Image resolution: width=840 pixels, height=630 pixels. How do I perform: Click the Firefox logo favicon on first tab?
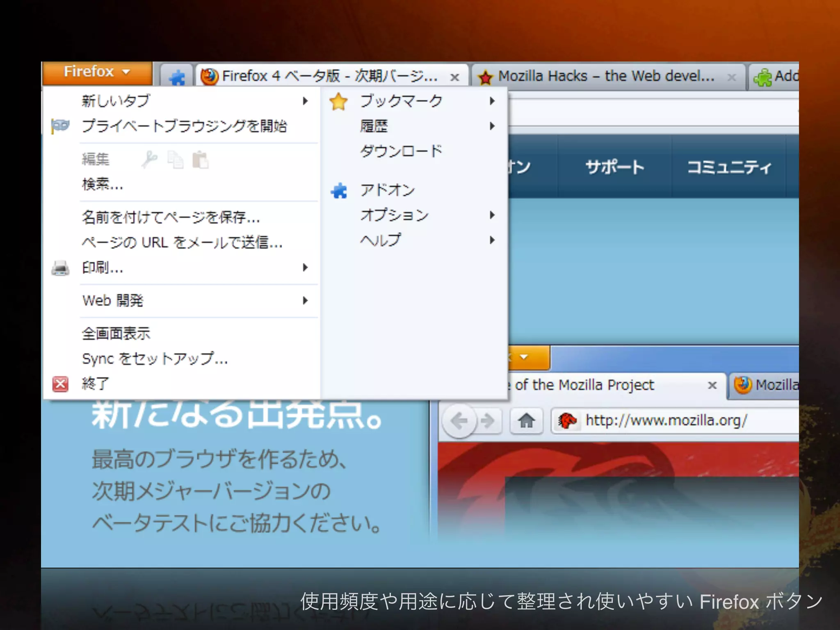209,76
